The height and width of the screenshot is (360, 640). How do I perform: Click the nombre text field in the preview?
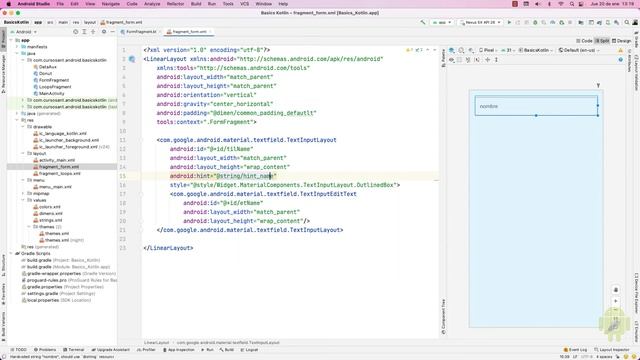[x=536, y=106]
